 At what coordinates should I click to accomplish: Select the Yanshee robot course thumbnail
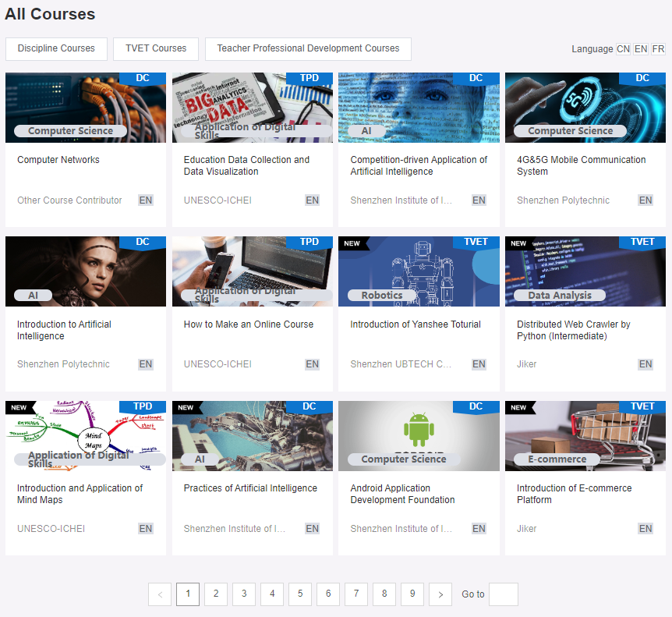pyautogui.click(x=419, y=271)
